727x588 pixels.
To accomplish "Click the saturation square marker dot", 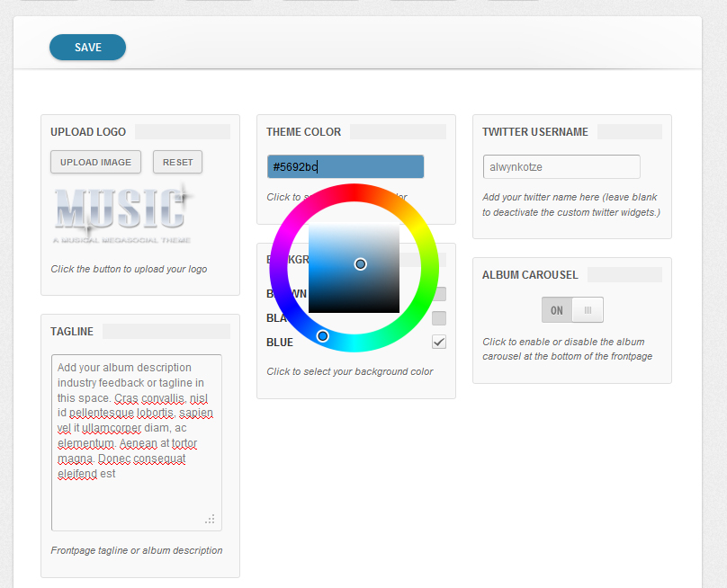I will point(360,264).
